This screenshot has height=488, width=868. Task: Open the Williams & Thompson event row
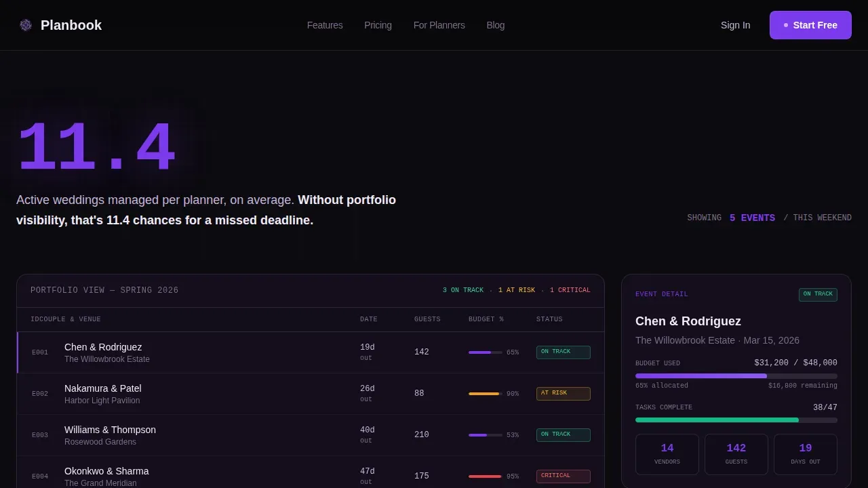pyautogui.click(x=311, y=435)
